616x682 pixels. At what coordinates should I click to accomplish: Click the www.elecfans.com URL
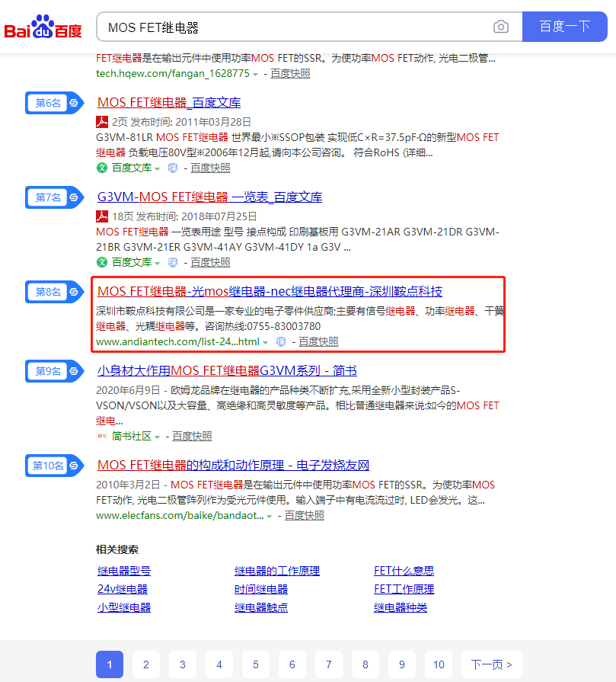pos(180,515)
